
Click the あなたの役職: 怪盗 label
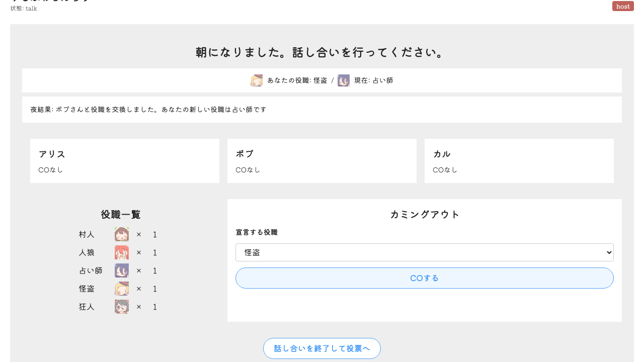pos(297,80)
